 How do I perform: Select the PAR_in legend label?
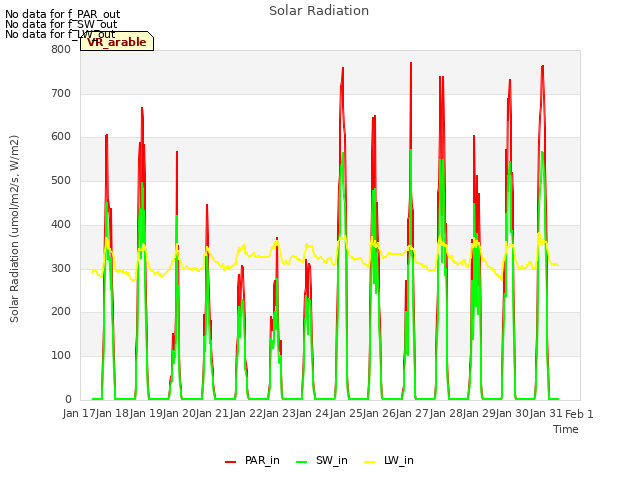click(x=262, y=460)
